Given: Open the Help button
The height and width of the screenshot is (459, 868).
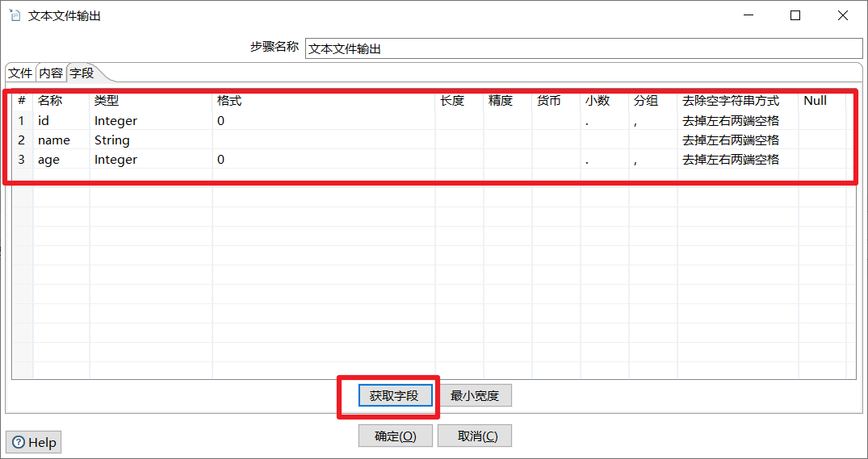Looking at the screenshot, I should tap(35, 442).
